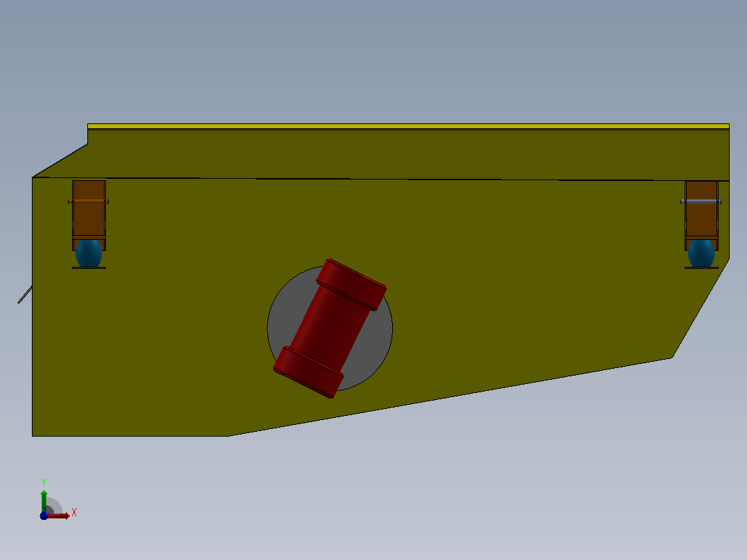Select the small gray rod on the left edge

25,295
